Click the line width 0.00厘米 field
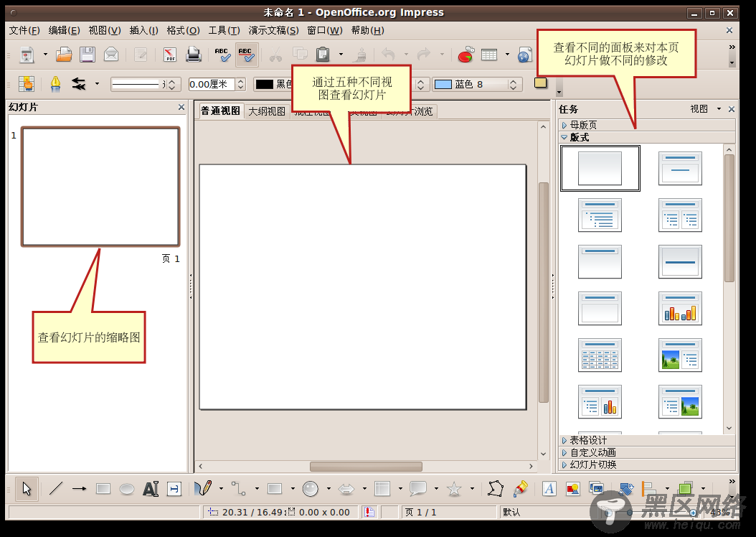The width and height of the screenshot is (756, 537). (x=212, y=85)
